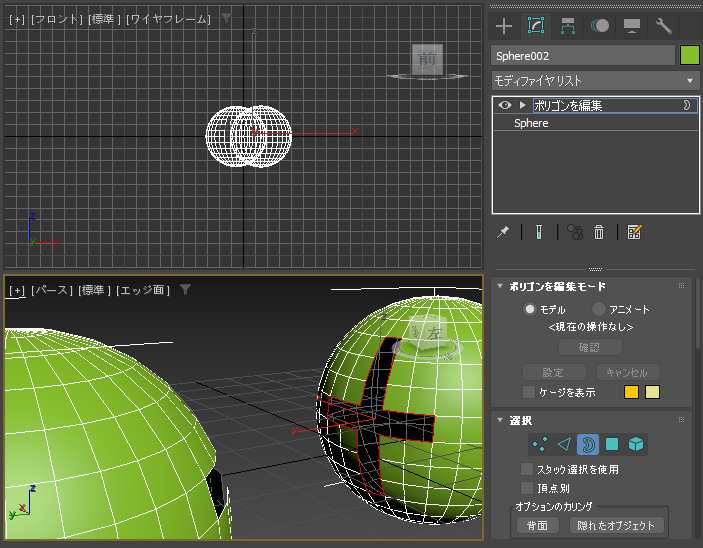Open the モディファイヤ リスト dropdown

(x=595, y=81)
